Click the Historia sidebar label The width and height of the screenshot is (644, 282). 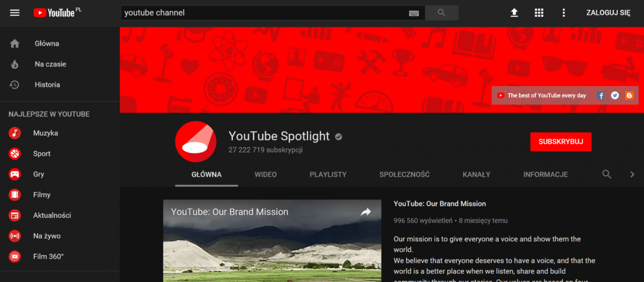coord(47,85)
